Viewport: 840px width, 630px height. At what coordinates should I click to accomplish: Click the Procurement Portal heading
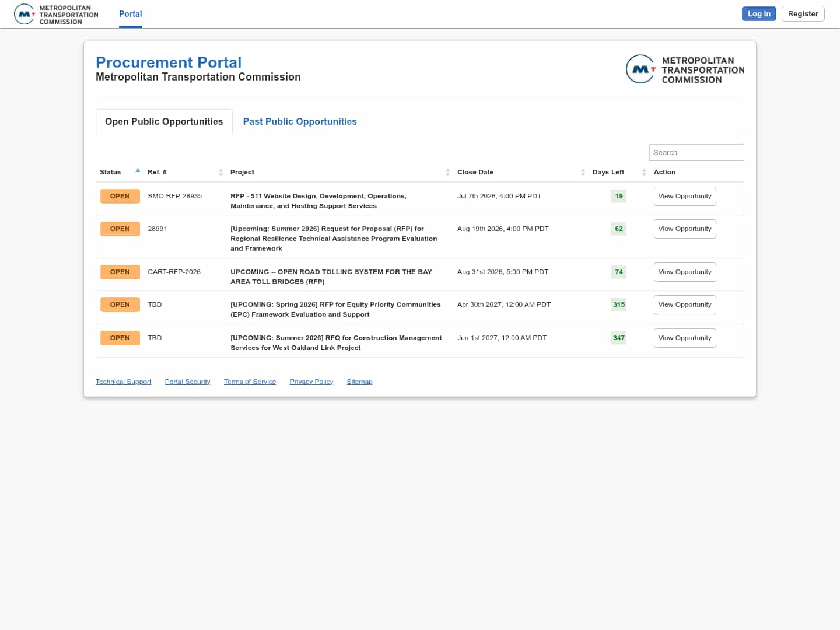pyautogui.click(x=169, y=62)
